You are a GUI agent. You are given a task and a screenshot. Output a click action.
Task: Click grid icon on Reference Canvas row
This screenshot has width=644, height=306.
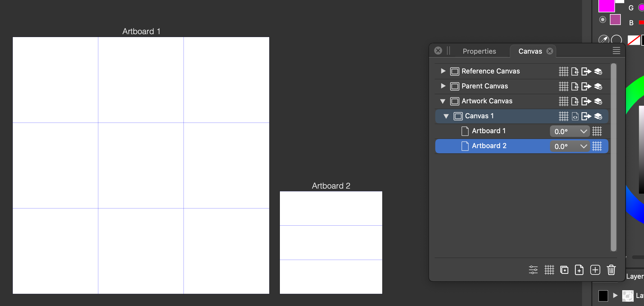point(563,71)
